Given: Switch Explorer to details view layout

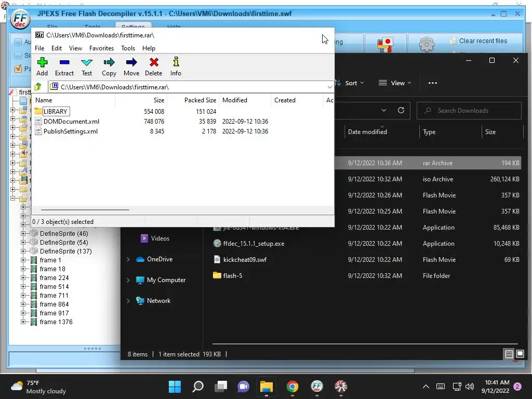Looking at the screenshot, I should pos(509,354).
